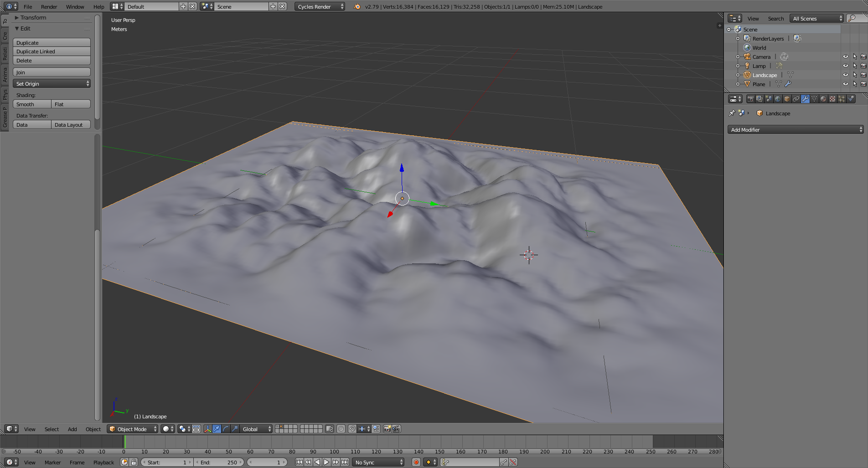Open the Material properties tab
Image resolution: width=868 pixels, height=468 pixels.
[823, 99]
